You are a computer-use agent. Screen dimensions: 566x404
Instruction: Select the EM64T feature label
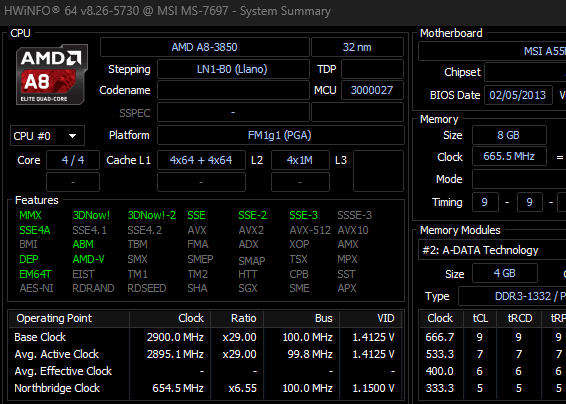click(35, 274)
